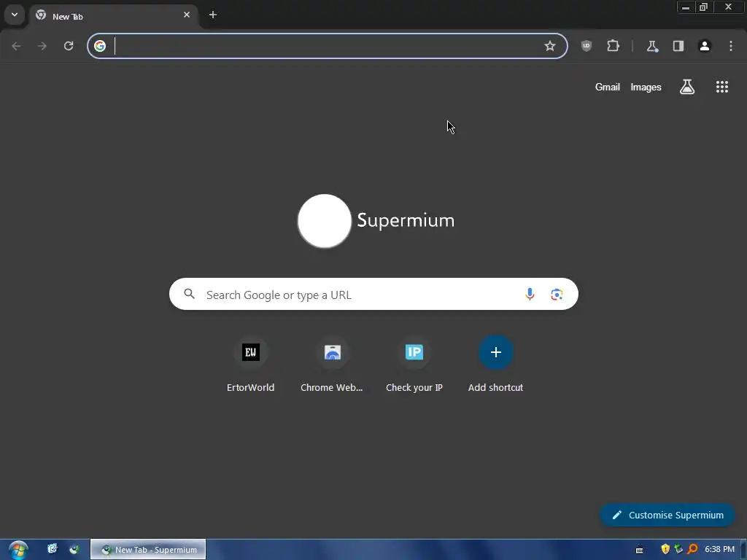Open the Windows Start orb
Image resolution: width=747 pixels, height=560 pixels.
point(18,550)
